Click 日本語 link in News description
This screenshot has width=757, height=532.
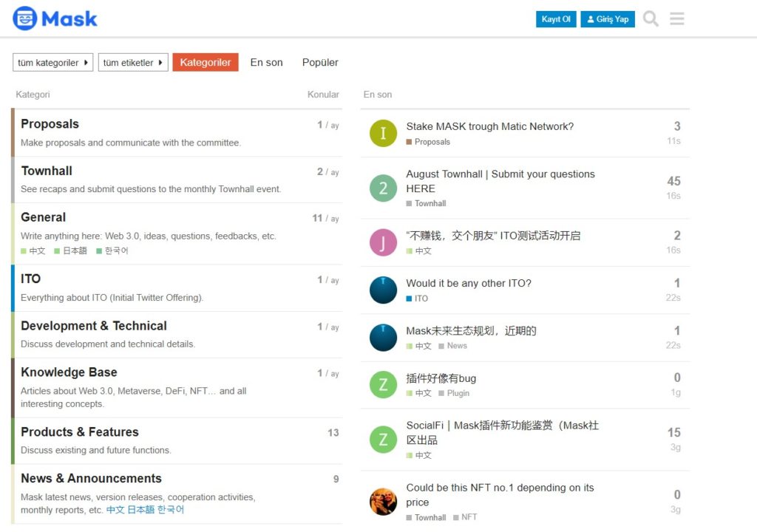point(141,510)
